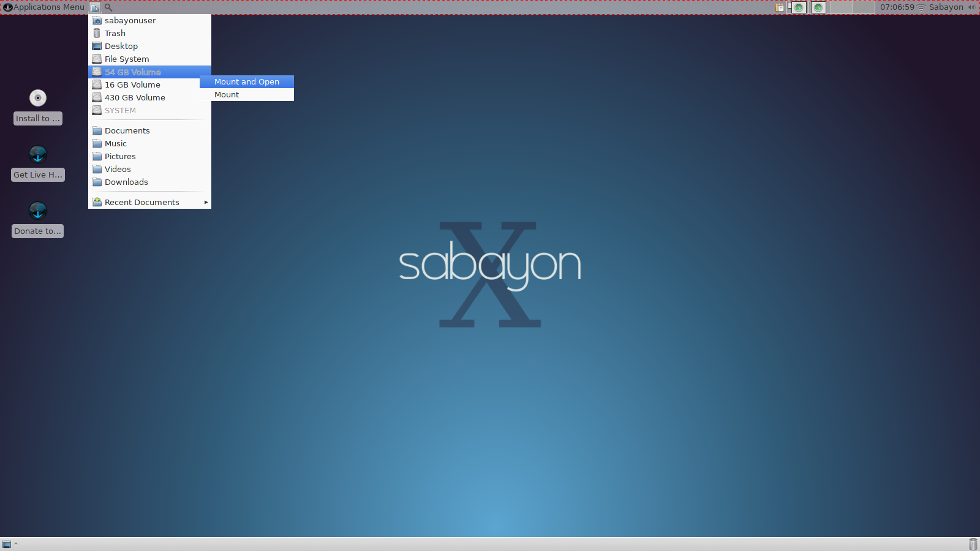Switch to the third workspace in the pager
Screen dimensions: 980x551
tap(842, 7)
